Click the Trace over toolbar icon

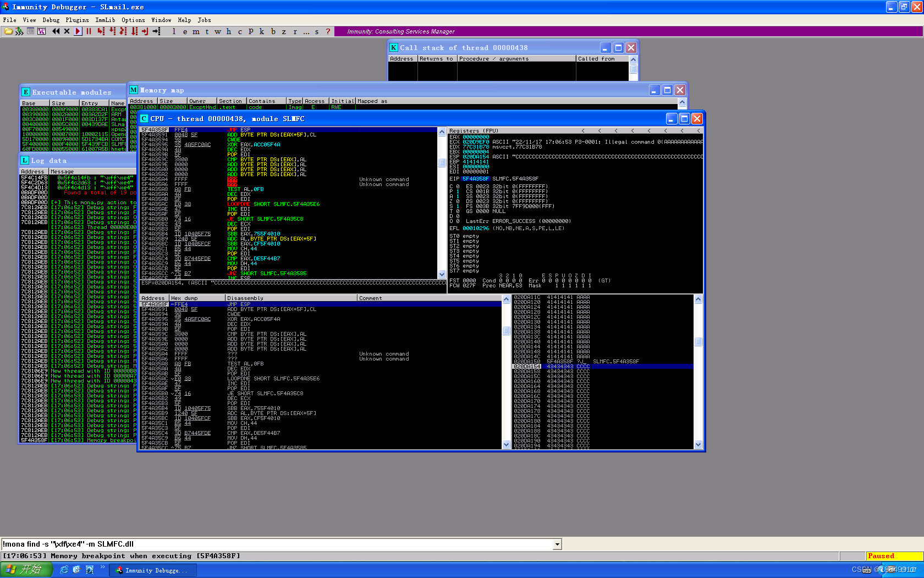pos(134,31)
